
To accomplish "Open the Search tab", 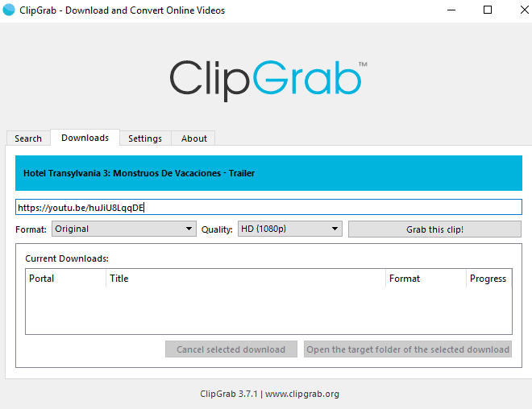I will click(x=28, y=138).
